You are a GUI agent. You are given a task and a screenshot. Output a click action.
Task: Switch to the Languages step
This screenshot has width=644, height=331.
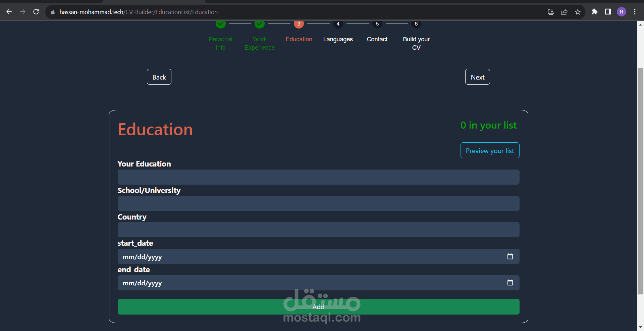point(338,39)
